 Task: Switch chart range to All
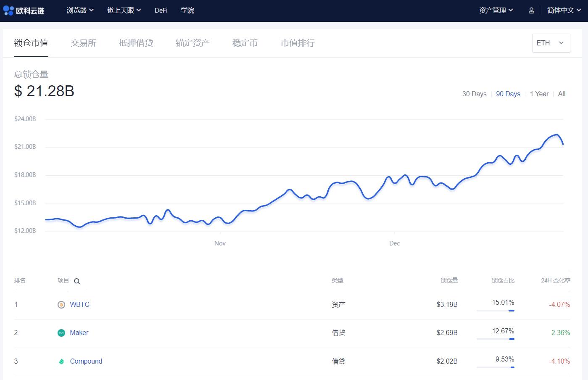click(x=562, y=94)
